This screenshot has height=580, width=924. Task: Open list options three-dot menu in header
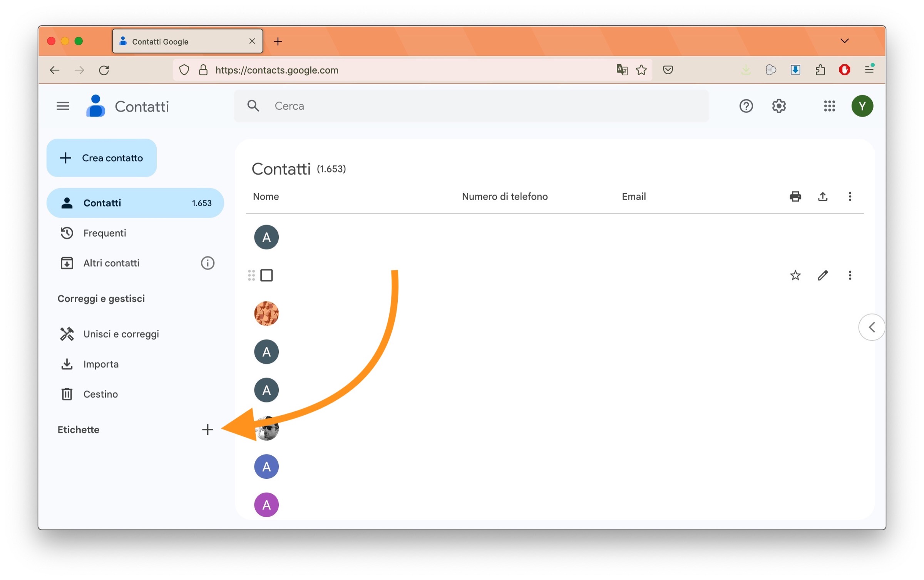pos(850,197)
